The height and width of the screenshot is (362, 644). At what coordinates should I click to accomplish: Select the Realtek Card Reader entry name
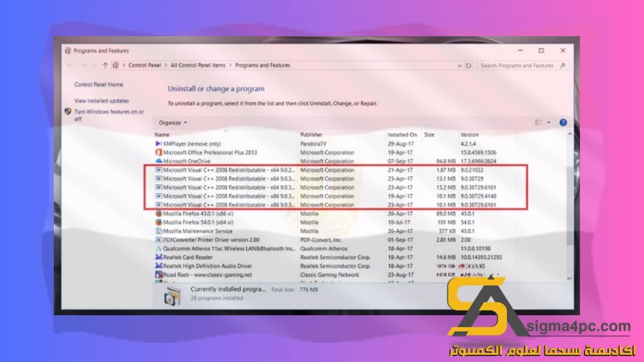(x=188, y=257)
